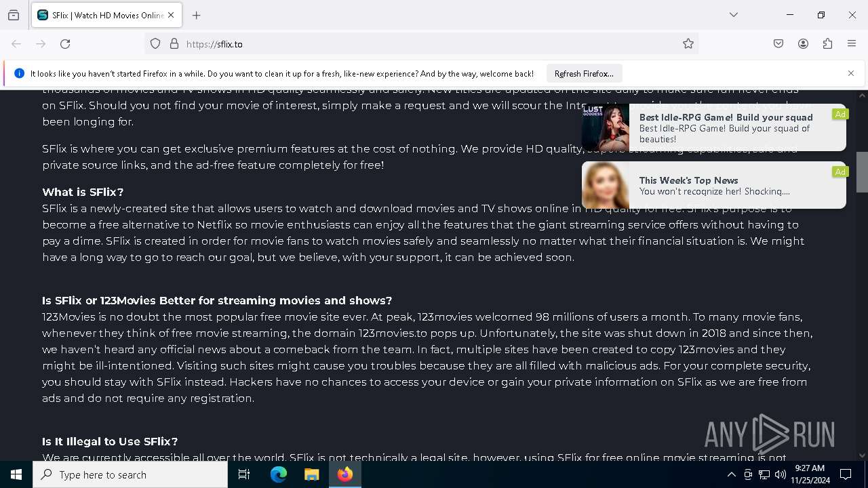
Task: Dismiss the Firefox notification bar
Action: [851, 73]
